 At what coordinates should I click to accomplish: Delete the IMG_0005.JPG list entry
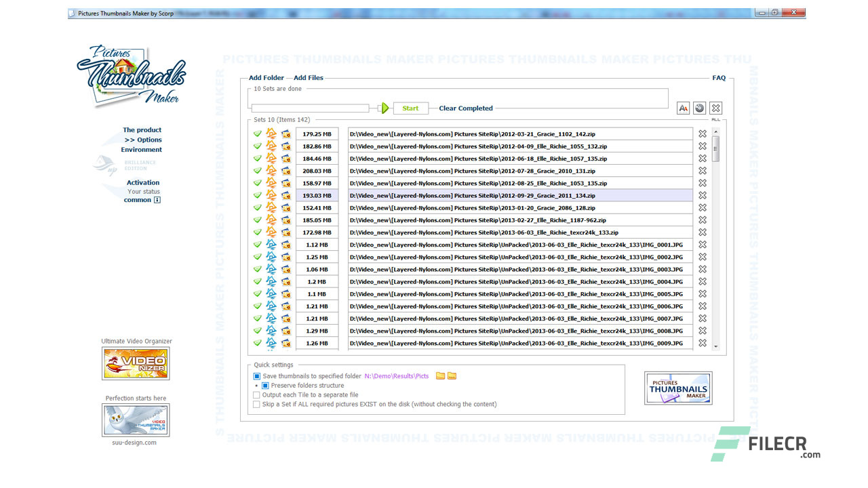coord(703,294)
